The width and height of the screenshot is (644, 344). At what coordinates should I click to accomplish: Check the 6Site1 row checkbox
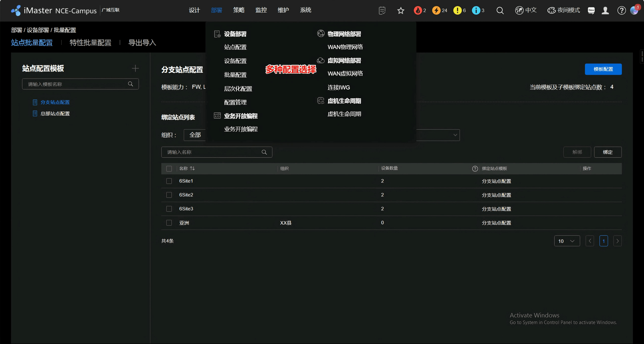click(169, 181)
